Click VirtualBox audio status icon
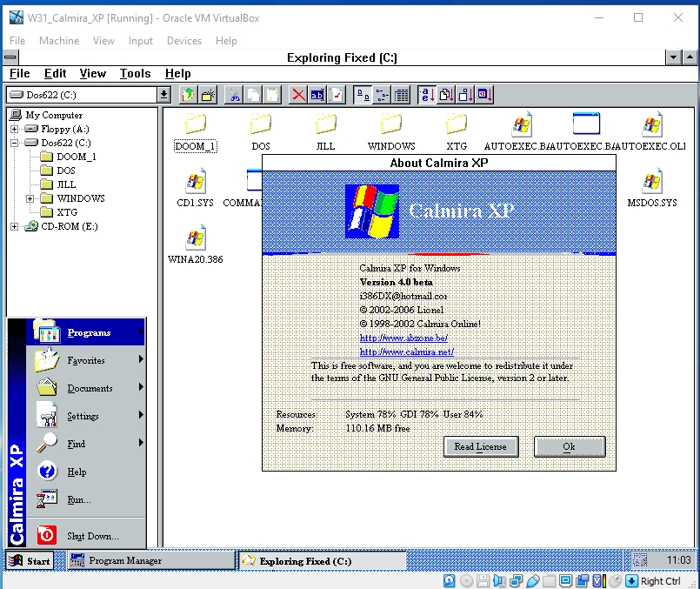The height and width of the screenshot is (589, 700). (x=499, y=581)
